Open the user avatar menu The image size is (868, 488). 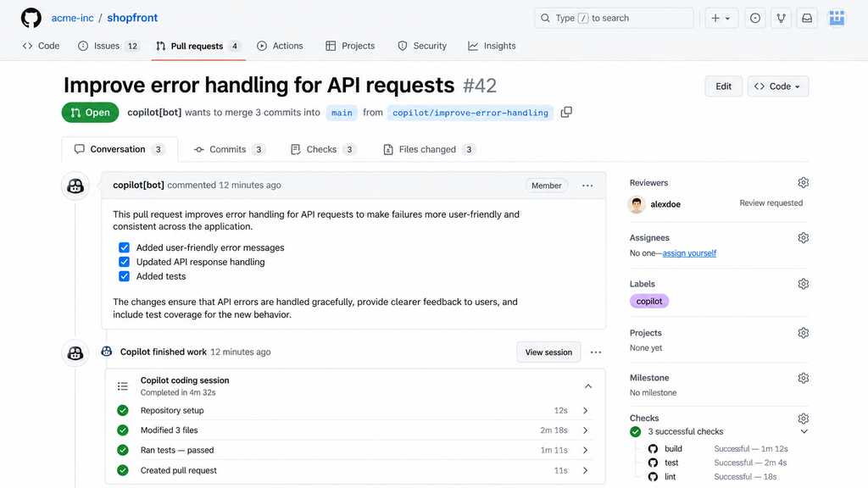[x=837, y=19]
